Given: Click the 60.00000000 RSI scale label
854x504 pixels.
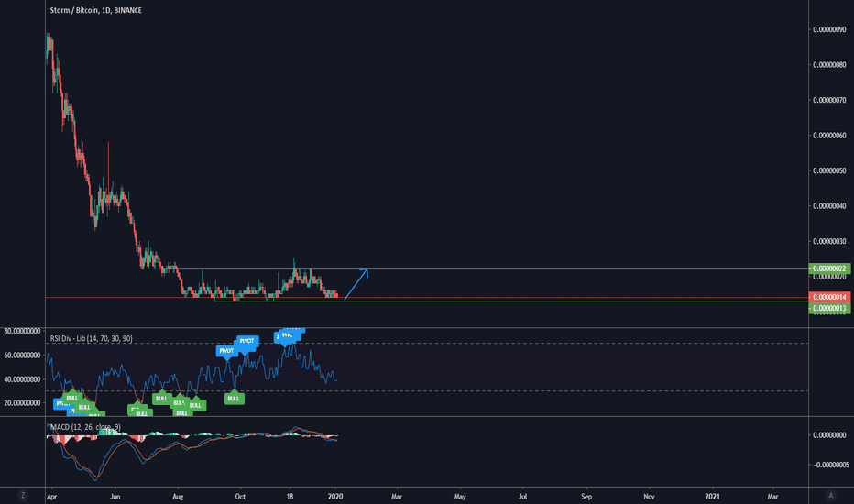Looking at the screenshot, I should point(22,356).
